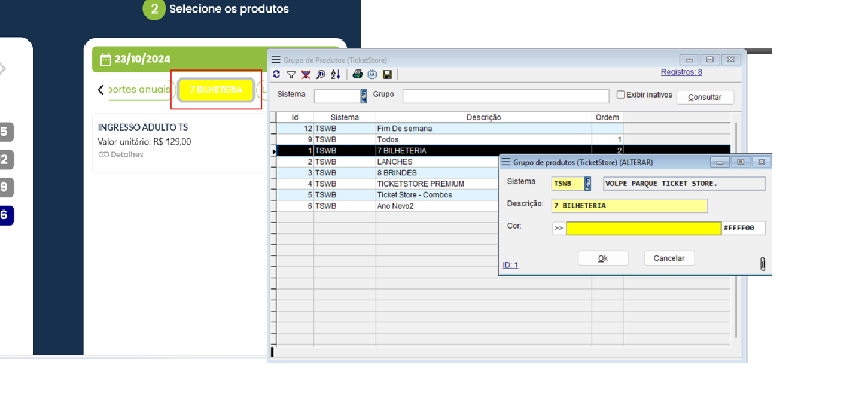868x414 pixels.
Task: Select the 7 BILHETERIA tab in the web page
Action: click(x=216, y=90)
